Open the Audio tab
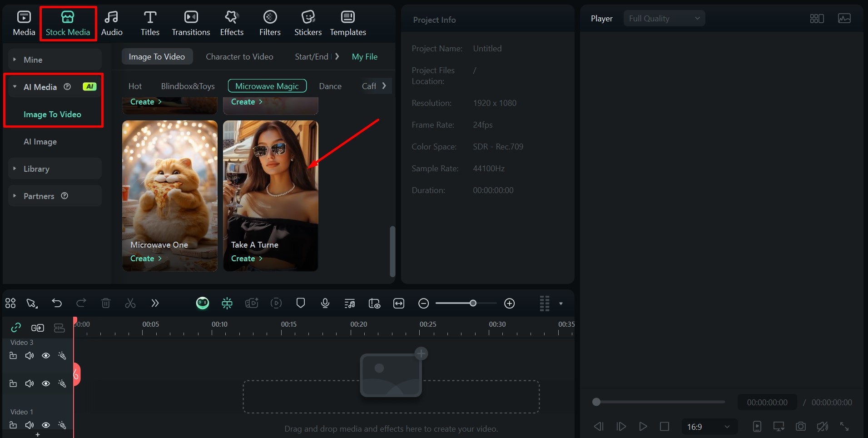Viewport: 868px width, 438px height. click(112, 23)
